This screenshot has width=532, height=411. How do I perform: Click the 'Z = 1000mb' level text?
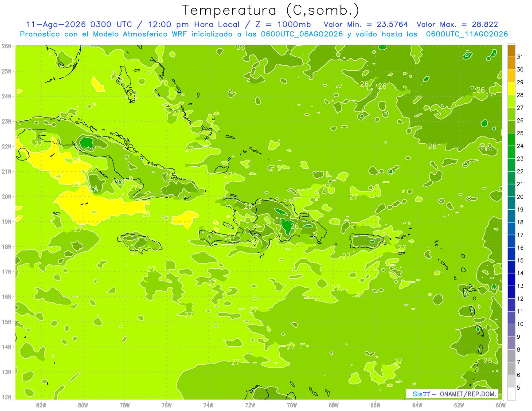tap(283, 24)
